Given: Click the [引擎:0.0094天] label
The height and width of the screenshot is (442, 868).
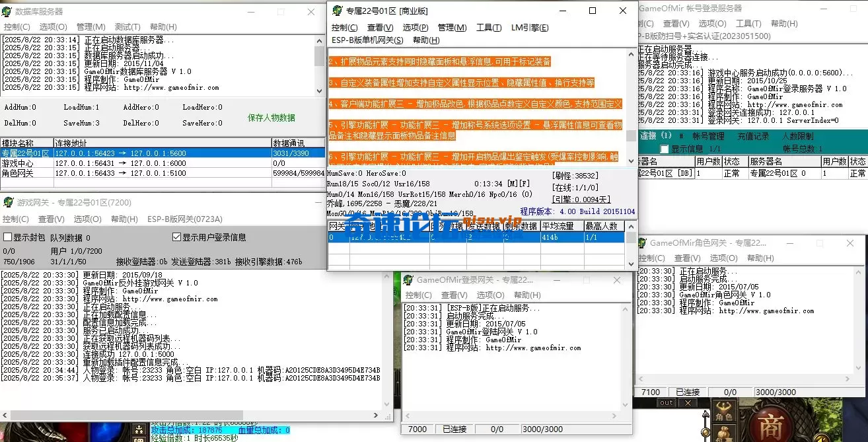Looking at the screenshot, I should coord(581,199).
